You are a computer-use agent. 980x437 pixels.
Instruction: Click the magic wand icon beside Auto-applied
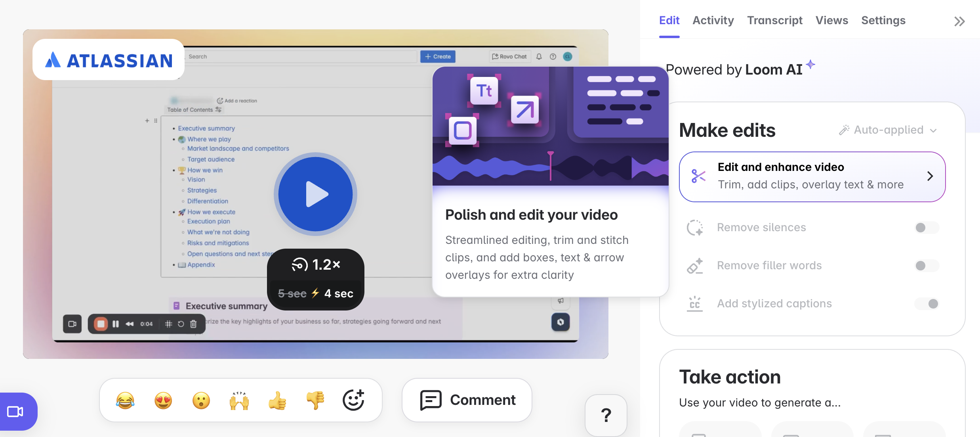[x=844, y=130]
